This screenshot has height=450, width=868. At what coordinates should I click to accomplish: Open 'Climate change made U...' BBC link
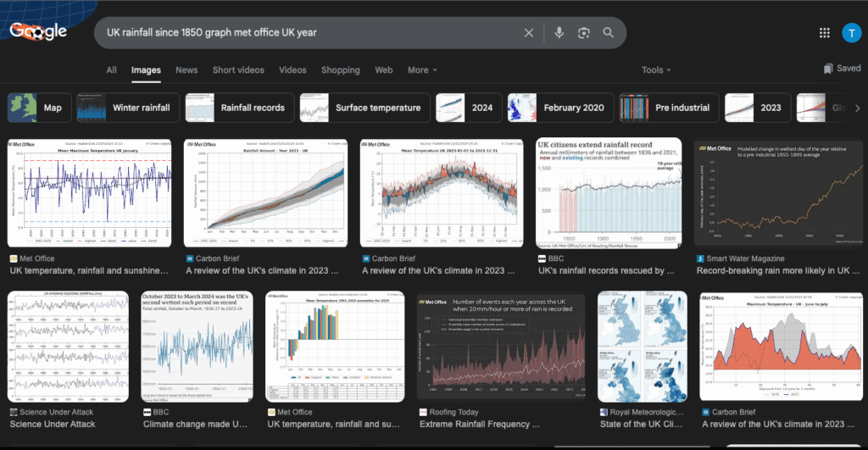(x=196, y=425)
